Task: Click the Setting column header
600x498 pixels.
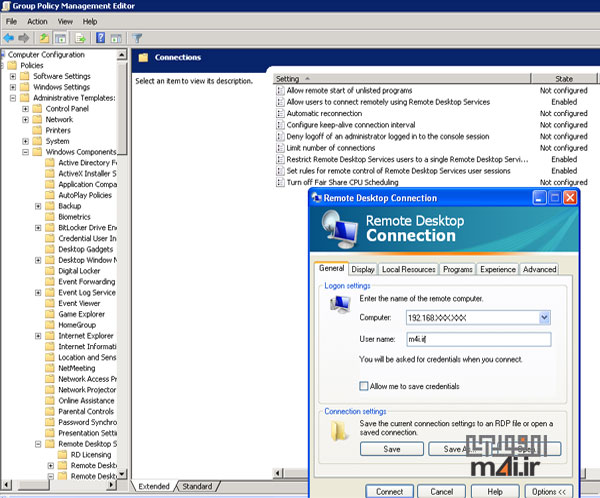Action: coord(402,78)
